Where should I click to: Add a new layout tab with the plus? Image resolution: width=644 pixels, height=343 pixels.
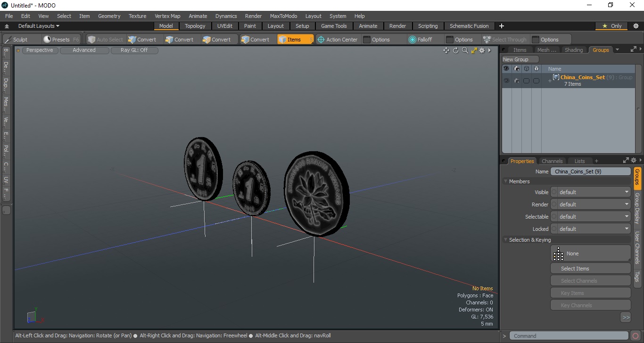pos(502,26)
